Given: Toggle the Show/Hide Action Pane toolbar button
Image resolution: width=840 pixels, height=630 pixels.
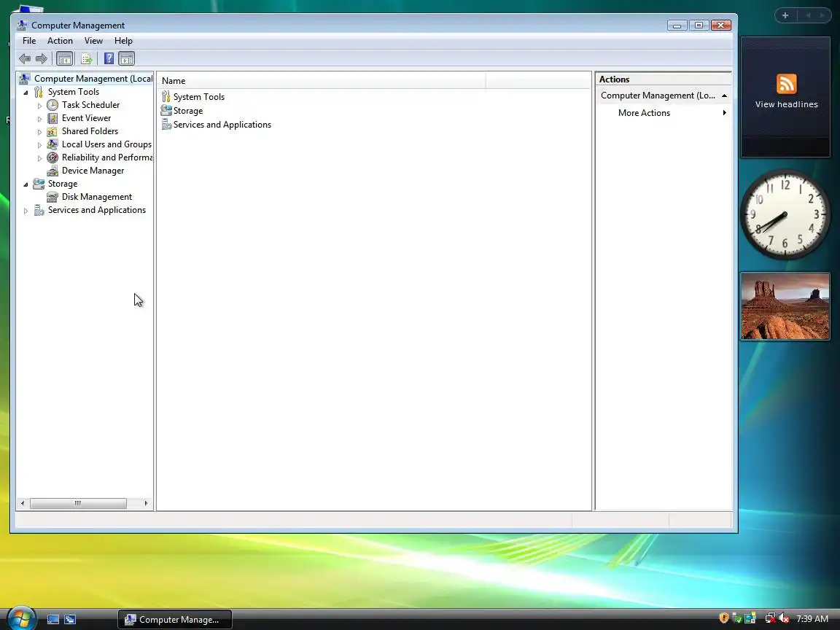Looking at the screenshot, I should (126, 58).
